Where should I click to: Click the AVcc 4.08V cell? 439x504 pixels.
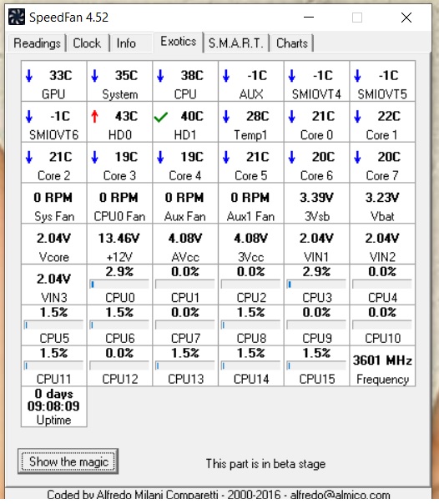pyautogui.click(x=185, y=244)
